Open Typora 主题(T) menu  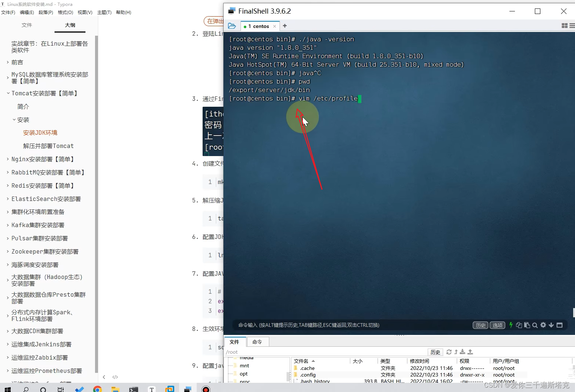pos(104,12)
